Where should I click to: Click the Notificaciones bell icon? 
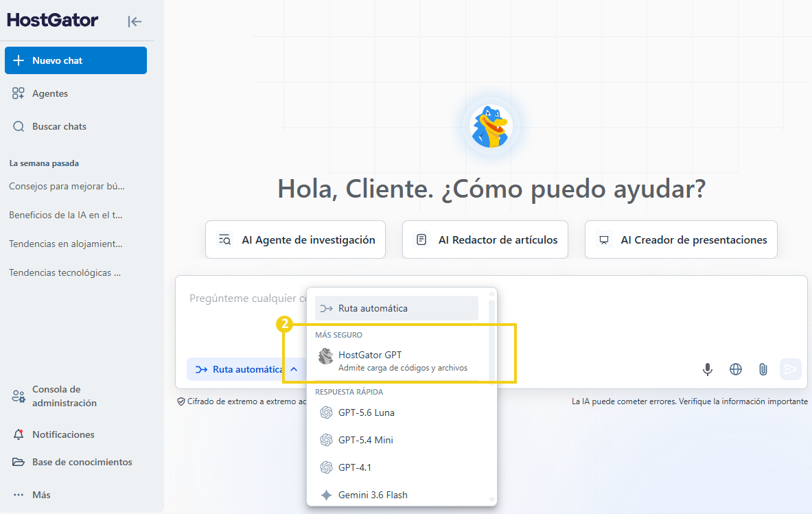(x=18, y=434)
